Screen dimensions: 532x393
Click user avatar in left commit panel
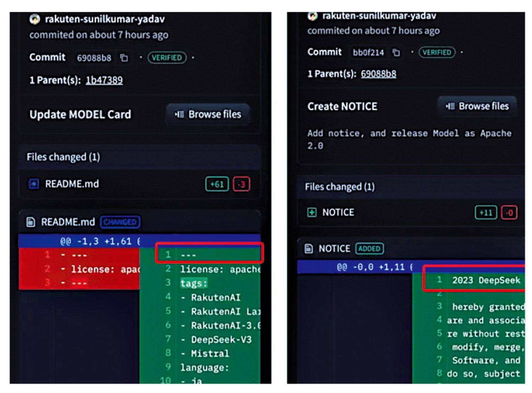click(35, 19)
